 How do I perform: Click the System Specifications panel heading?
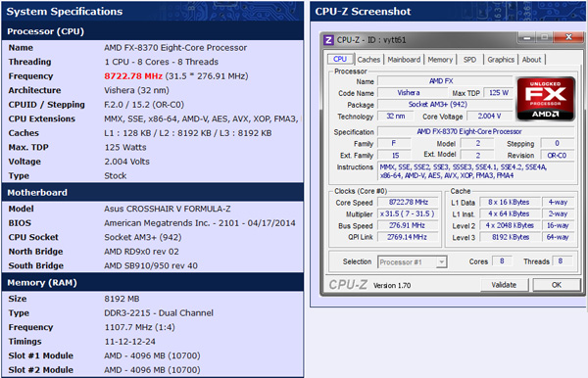click(x=65, y=11)
